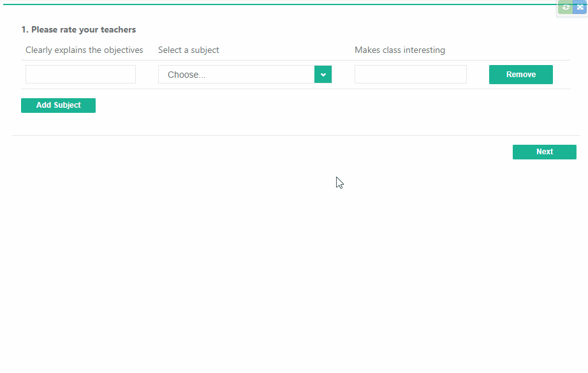
Task: Remove the current subject row
Action: pyautogui.click(x=520, y=74)
